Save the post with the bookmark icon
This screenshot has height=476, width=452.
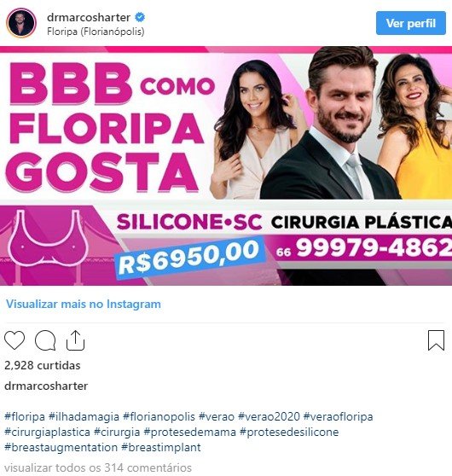pos(436,340)
